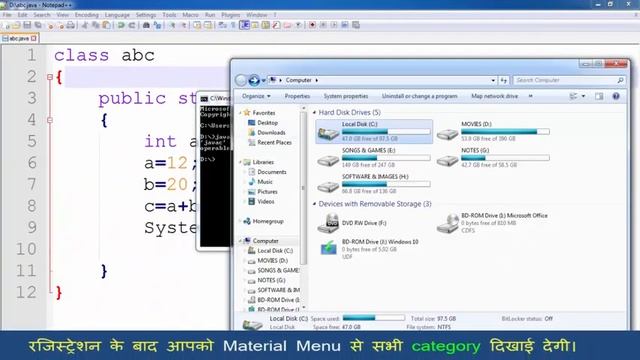The image size is (640, 360).
Task: Close the abc.java tab using its red X
Action: (33, 38)
